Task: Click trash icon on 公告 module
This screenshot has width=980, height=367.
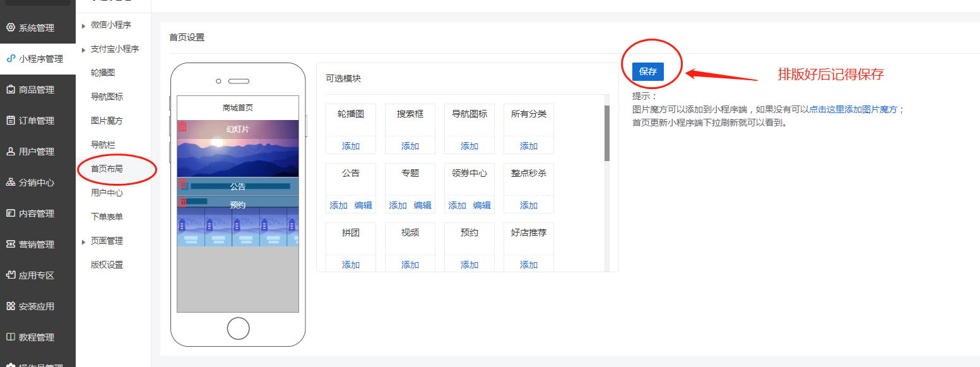Action: coord(182,184)
